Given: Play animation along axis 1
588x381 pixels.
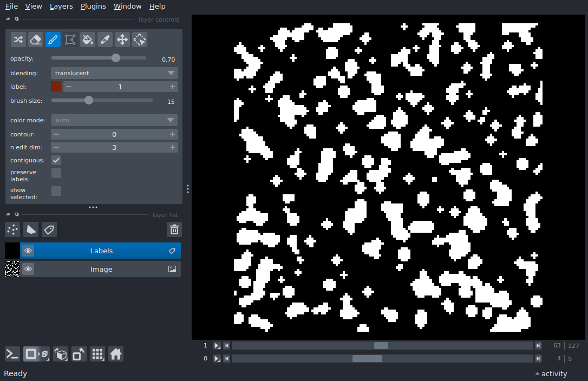Looking at the screenshot, I should coord(217,346).
